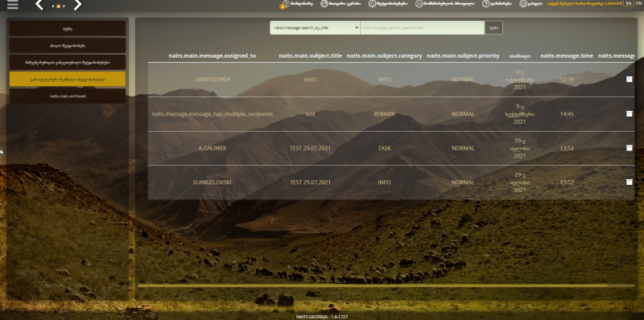Image resolution: width=644 pixels, height=320 pixels.
Task: Sort by naits.main.subject.priority column header
Action: tap(463, 55)
